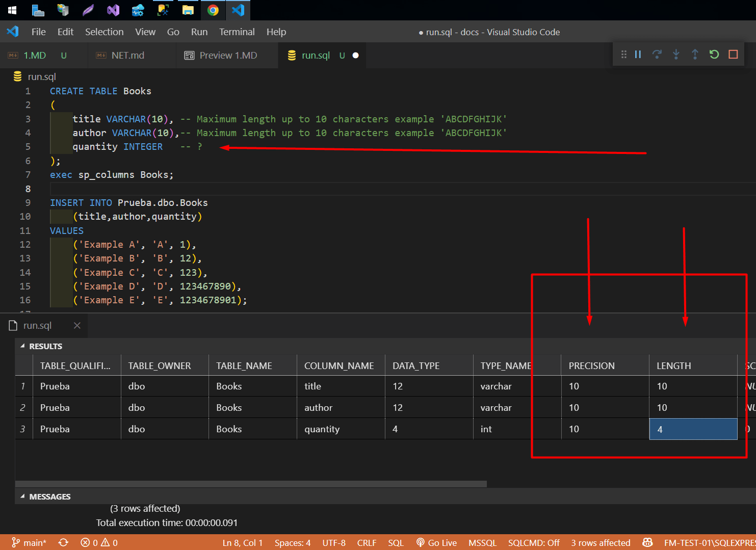
Task: Open the Terminal menu
Action: pyautogui.click(x=237, y=32)
